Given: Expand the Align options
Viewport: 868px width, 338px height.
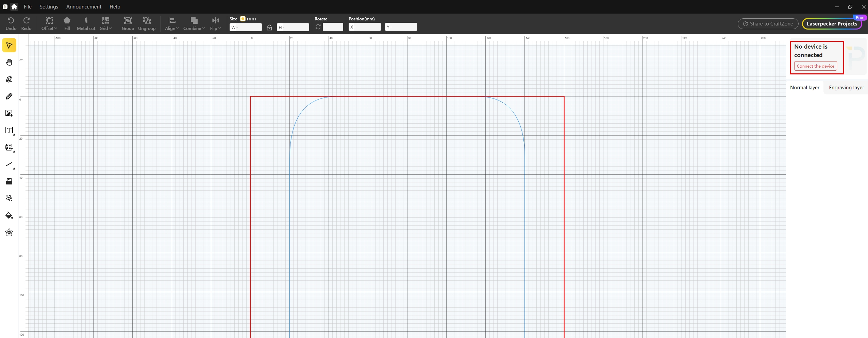Looking at the screenshot, I should tap(172, 24).
